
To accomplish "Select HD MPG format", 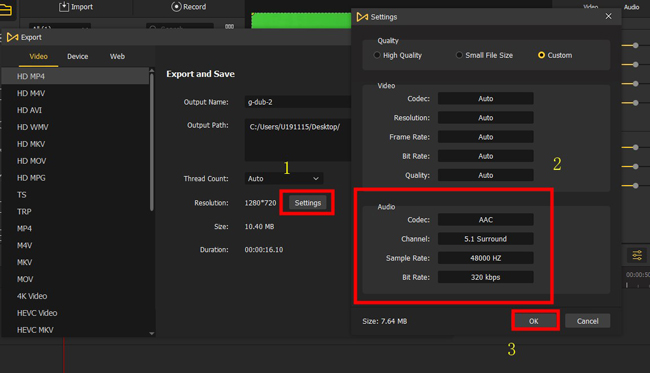I will click(x=75, y=178).
